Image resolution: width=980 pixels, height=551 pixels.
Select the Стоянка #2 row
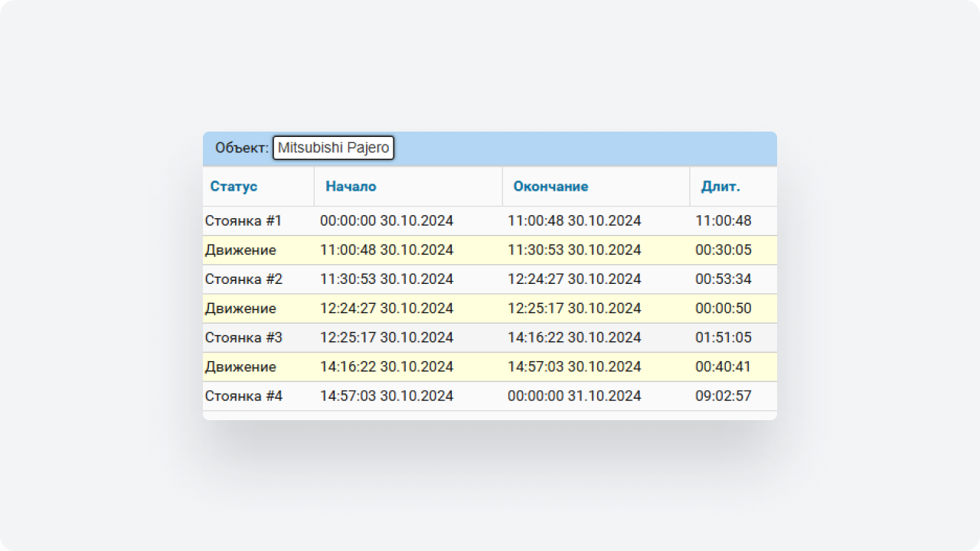(243, 279)
